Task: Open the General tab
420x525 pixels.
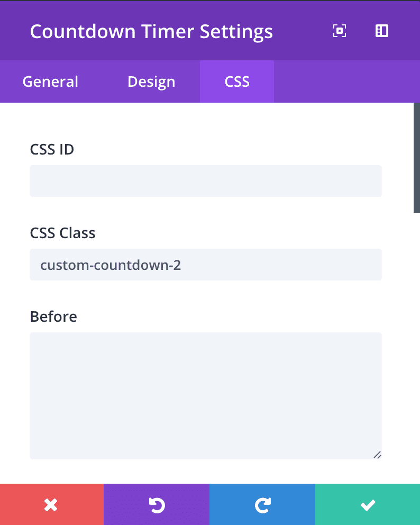Action: point(50,82)
